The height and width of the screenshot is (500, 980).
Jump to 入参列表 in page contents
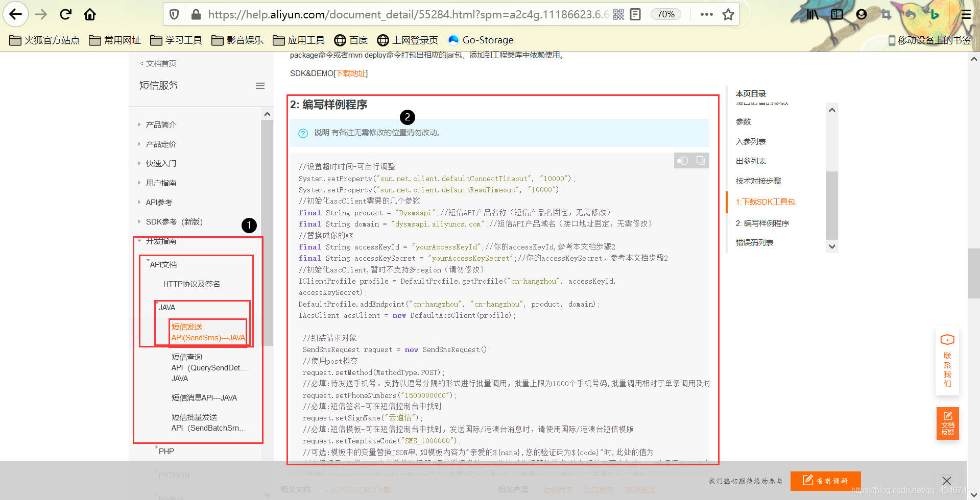pos(751,141)
